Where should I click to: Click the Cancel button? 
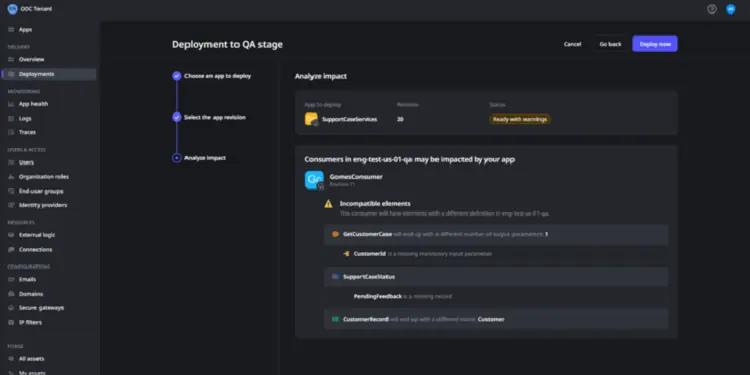click(x=572, y=44)
